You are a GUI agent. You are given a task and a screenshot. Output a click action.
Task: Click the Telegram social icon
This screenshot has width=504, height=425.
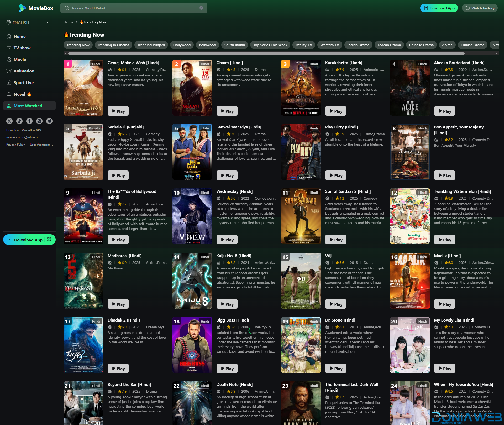(x=49, y=121)
